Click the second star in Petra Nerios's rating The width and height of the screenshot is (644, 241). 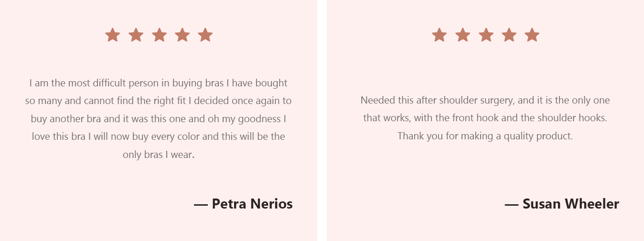point(136,35)
